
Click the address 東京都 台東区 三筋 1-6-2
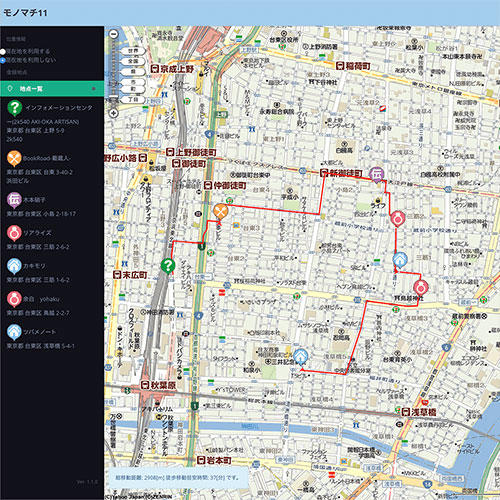[38, 280]
